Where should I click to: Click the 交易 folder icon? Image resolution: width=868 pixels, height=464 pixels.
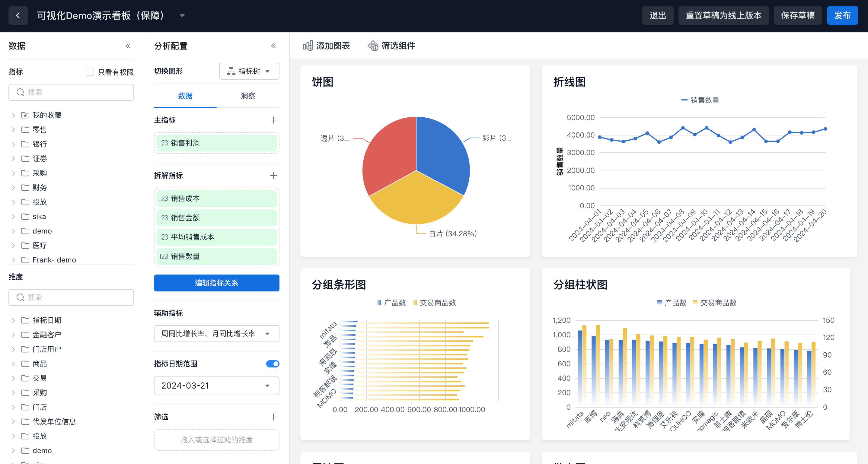(25, 378)
